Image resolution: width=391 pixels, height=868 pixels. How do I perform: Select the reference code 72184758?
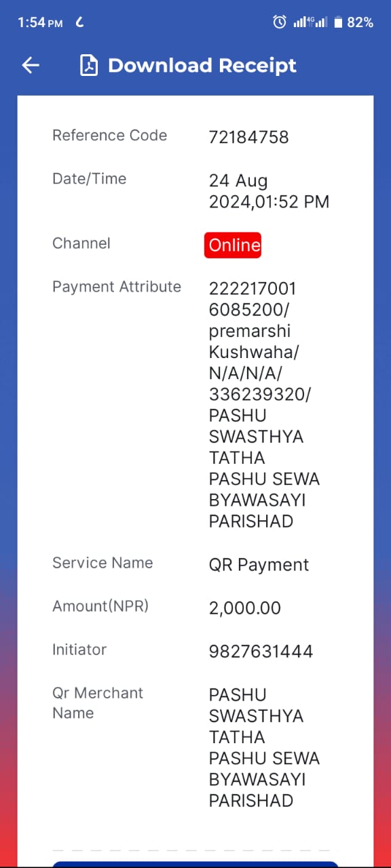[x=249, y=137]
